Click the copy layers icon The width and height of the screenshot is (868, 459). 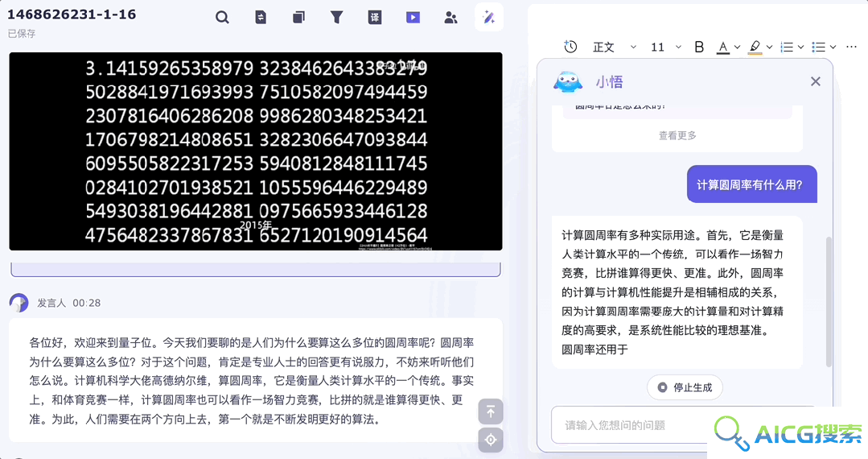click(298, 18)
